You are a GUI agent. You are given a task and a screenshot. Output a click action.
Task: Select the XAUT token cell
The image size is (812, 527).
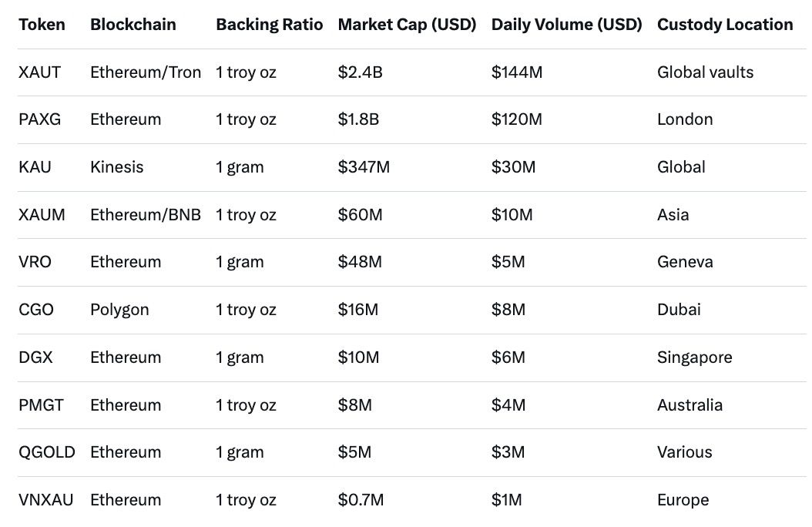coord(39,72)
